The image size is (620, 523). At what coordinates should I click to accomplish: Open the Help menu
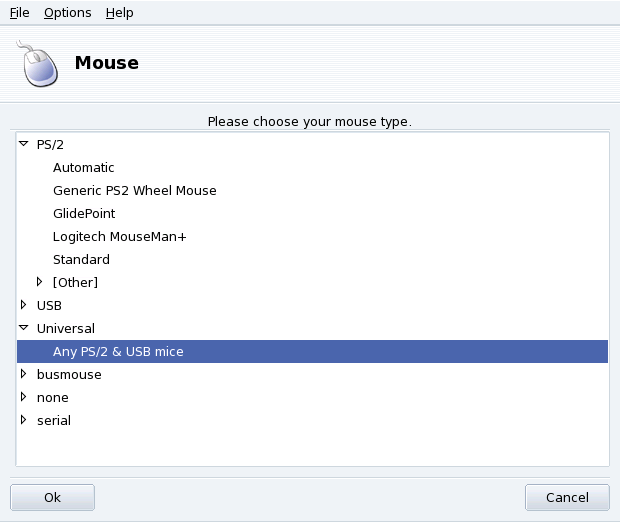click(119, 13)
